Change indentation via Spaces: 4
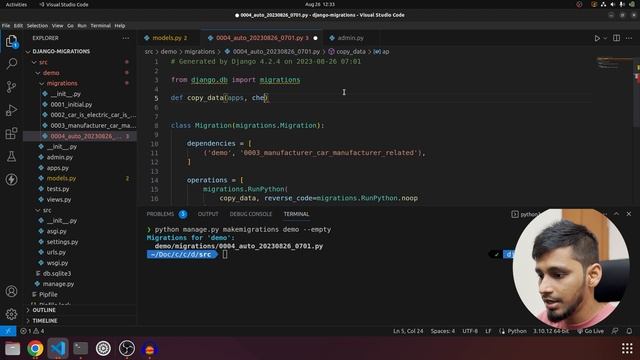Viewport: 640px width, 360px height. [x=442, y=331]
